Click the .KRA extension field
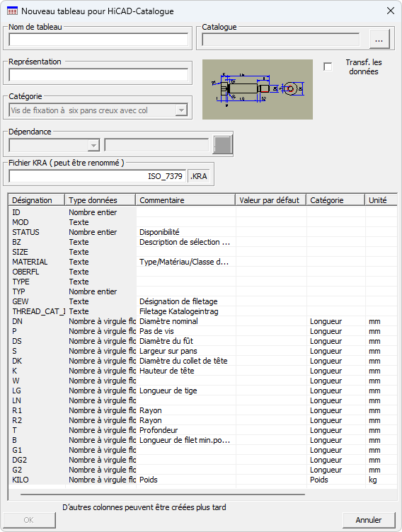This screenshot has width=402, height=532. click(199, 176)
